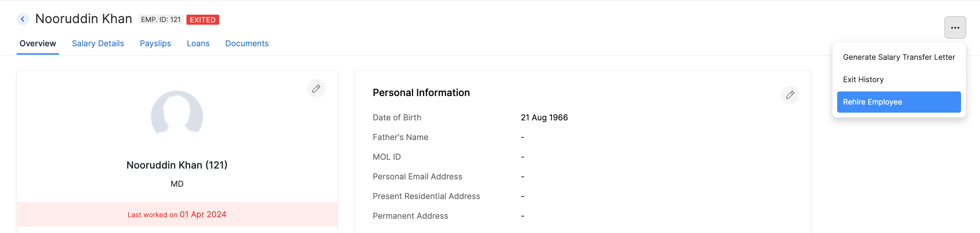Viewport: 980px width, 233px height.
Task: Click the Nooruddin Khan (121) name on card
Action: click(x=177, y=165)
